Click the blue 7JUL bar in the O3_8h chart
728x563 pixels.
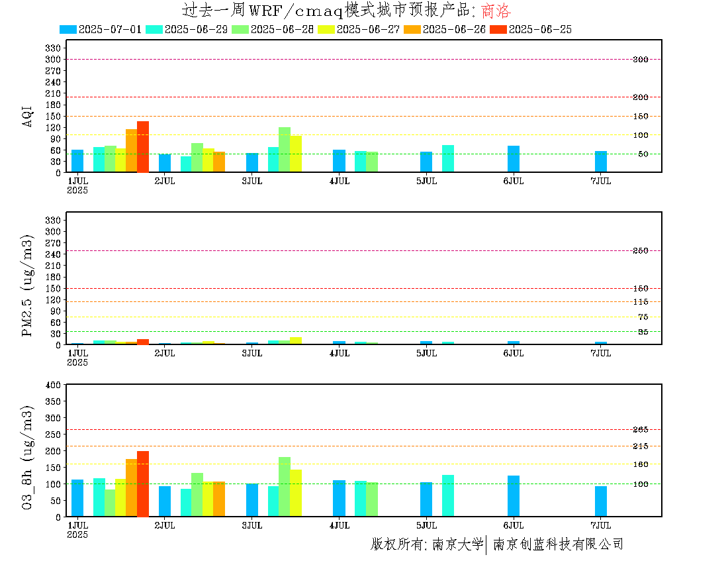pyautogui.click(x=601, y=501)
